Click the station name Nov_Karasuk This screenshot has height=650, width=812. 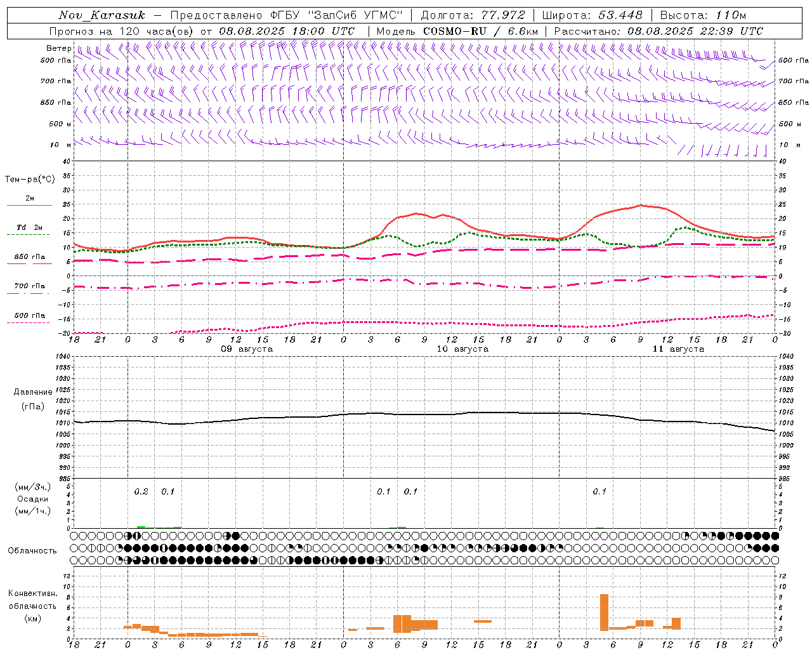101,15
